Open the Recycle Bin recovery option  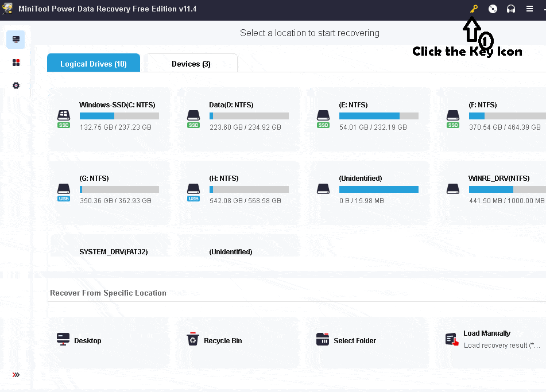tap(193, 339)
